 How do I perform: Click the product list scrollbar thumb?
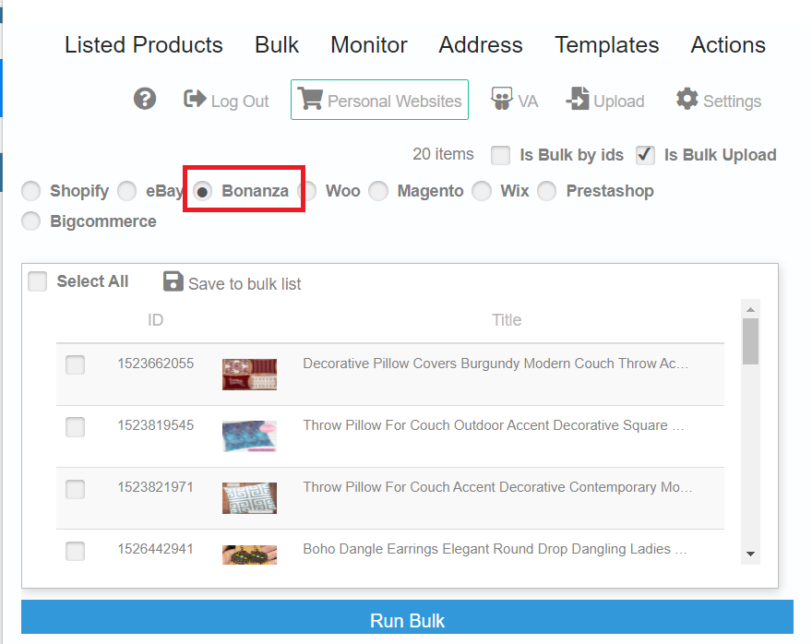coord(750,341)
